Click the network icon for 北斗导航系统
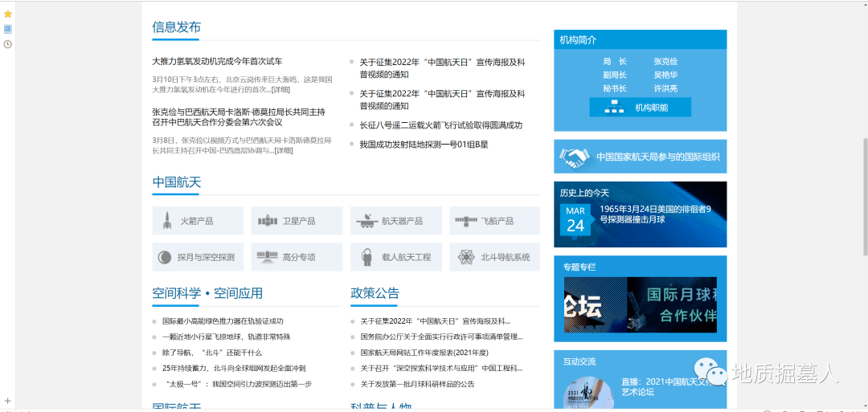 click(467, 257)
